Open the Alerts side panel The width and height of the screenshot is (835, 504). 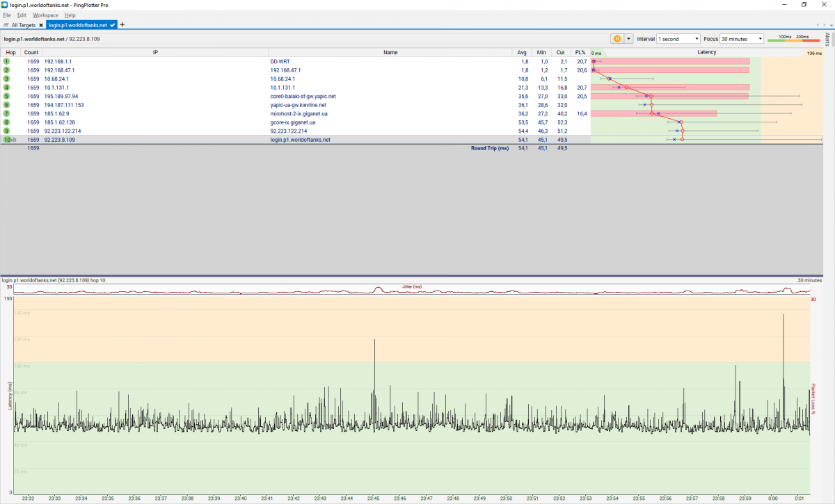(828, 40)
